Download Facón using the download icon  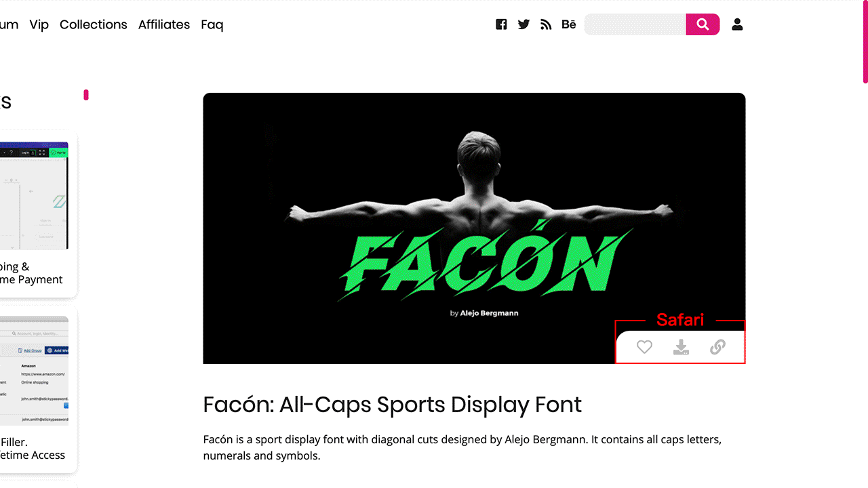point(681,347)
